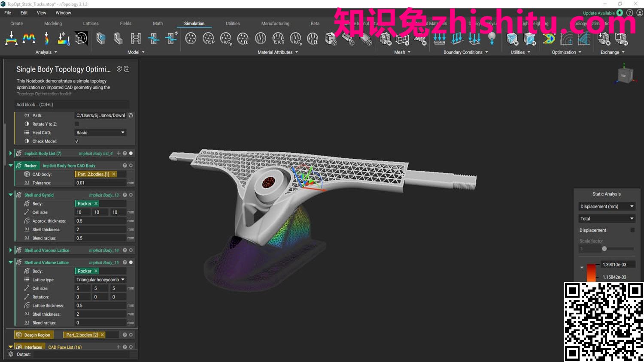Viewport: 644px width, 362px height.
Task: Click the Update Available link
Action: point(598,13)
